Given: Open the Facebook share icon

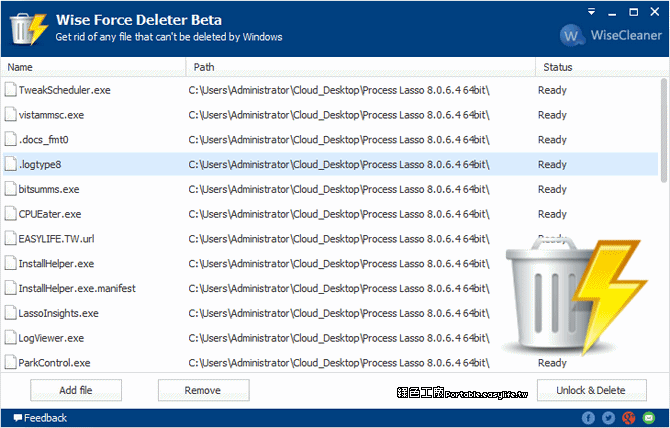Looking at the screenshot, I should coord(588,418).
